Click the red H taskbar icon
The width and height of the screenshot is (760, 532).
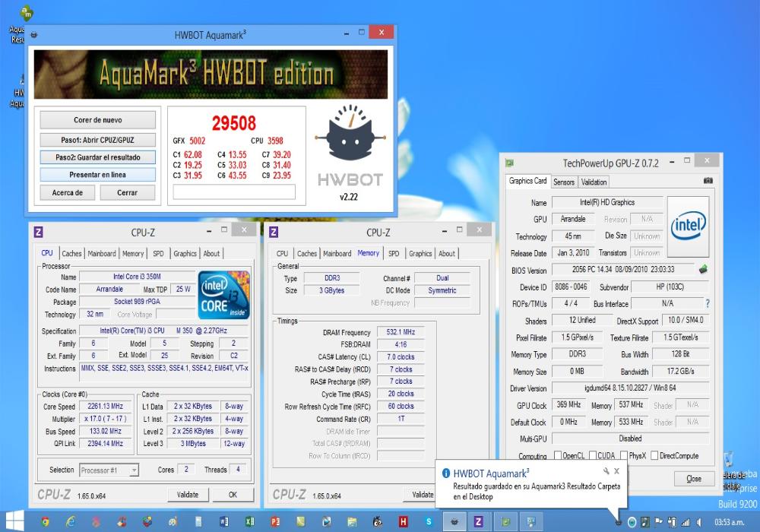pyautogui.click(x=403, y=521)
